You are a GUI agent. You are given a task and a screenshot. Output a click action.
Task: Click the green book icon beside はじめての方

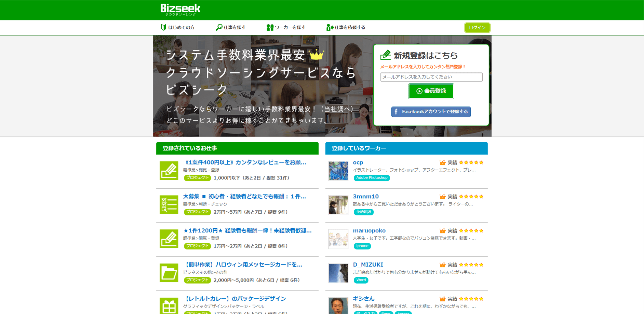pos(163,27)
